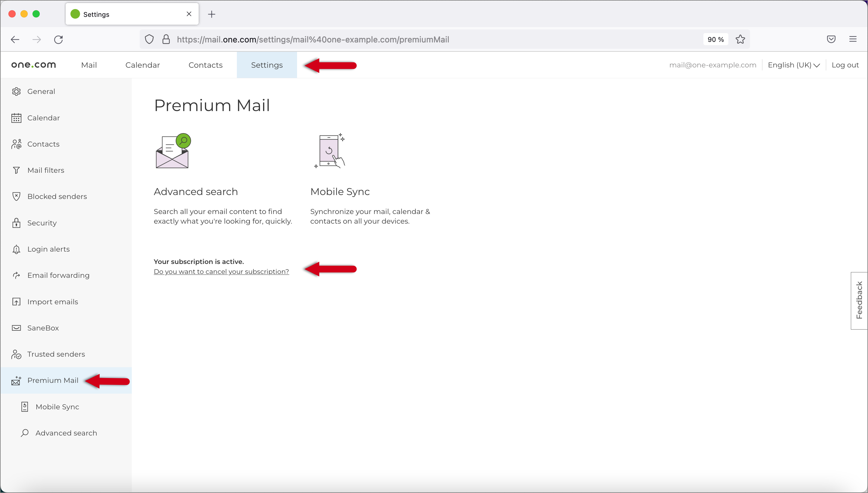This screenshot has width=868, height=493.
Task: Switch to the Contacts top navigation tab
Action: point(206,65)
